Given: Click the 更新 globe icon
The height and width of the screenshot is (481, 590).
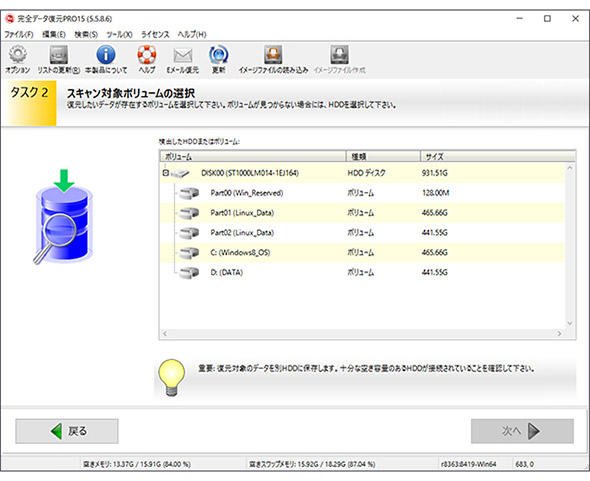Looking at the screenshot, I should (219, 55).
